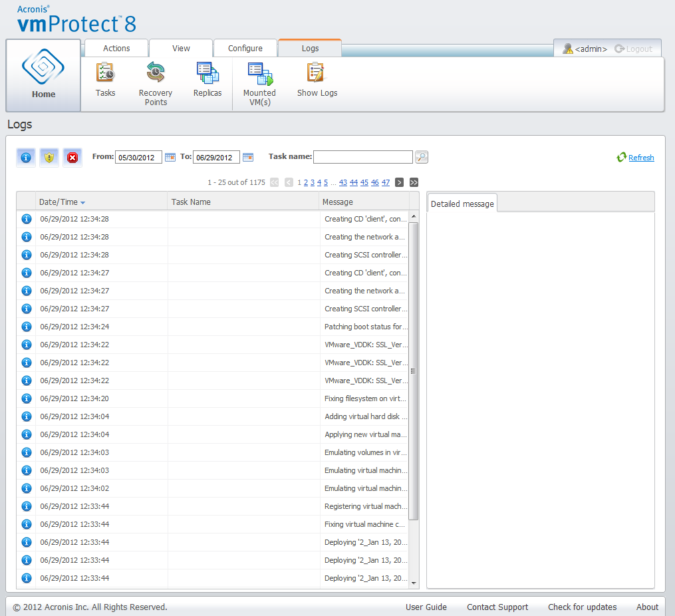
Task: Open Recovery Points
Action: (156, 84)
